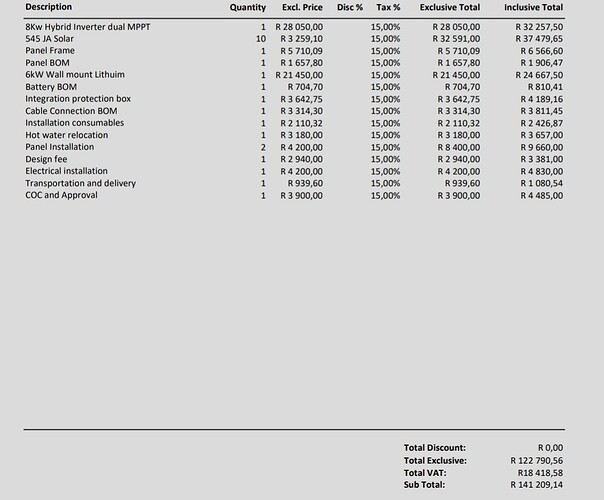This screenshot has width=604, height=500.
Task: Select 'Transportation and delivery' description
Action: (x=81, y=183)
